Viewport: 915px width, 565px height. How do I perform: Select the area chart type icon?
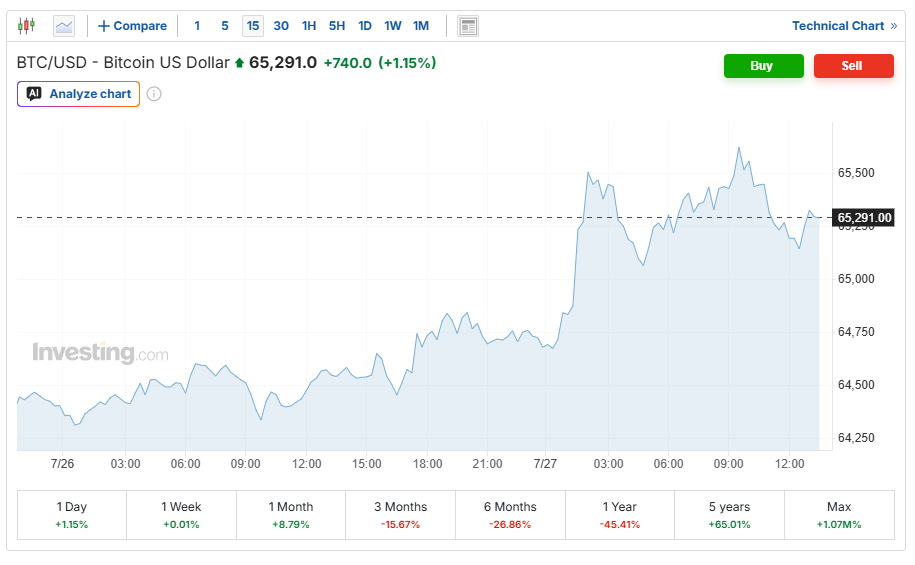tap(64, 26)
